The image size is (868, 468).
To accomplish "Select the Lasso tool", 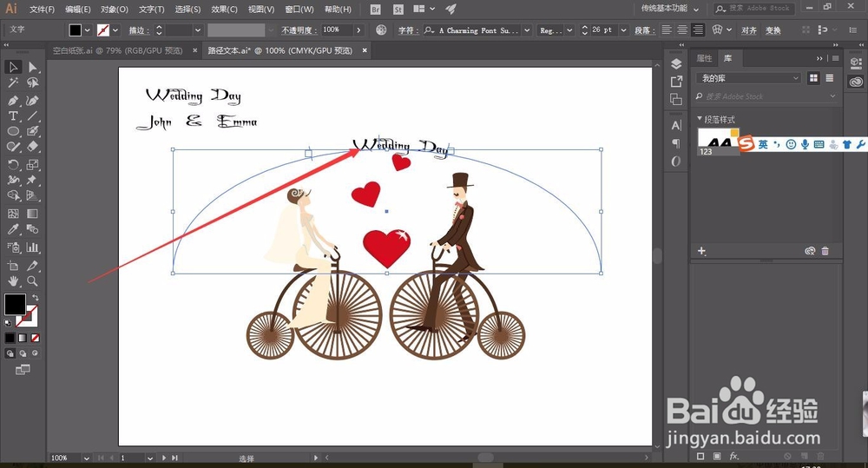I will (x=33, y=83).
